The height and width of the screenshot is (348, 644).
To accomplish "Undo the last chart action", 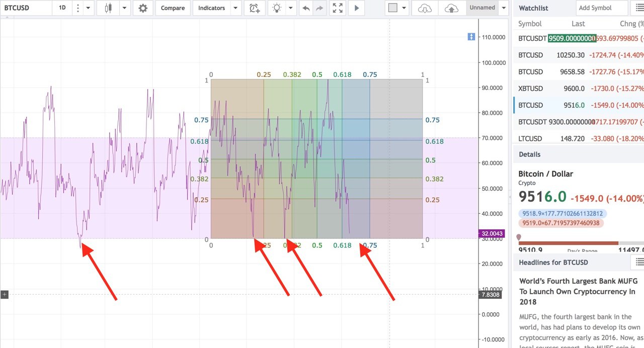I will pyautogui.click(x=305, y=8).
